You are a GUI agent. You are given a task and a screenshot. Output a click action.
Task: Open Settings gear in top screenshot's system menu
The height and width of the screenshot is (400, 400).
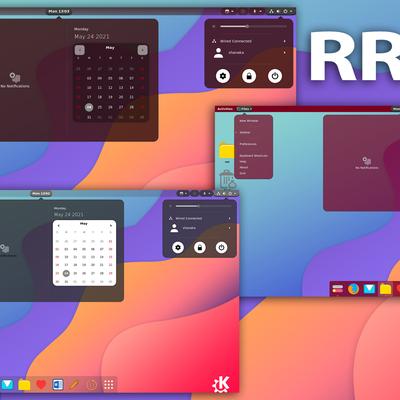(x=223, y=76)
